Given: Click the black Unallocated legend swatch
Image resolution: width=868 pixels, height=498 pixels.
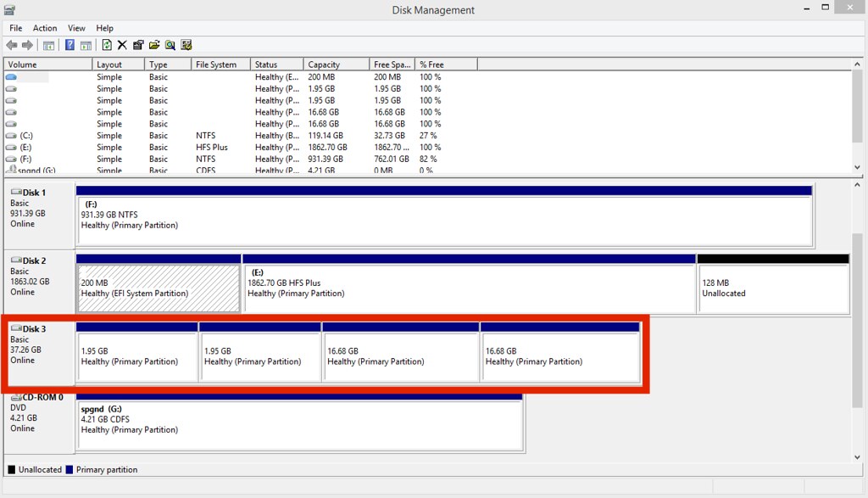Looking at the screenshot, I should coord(12,470).
